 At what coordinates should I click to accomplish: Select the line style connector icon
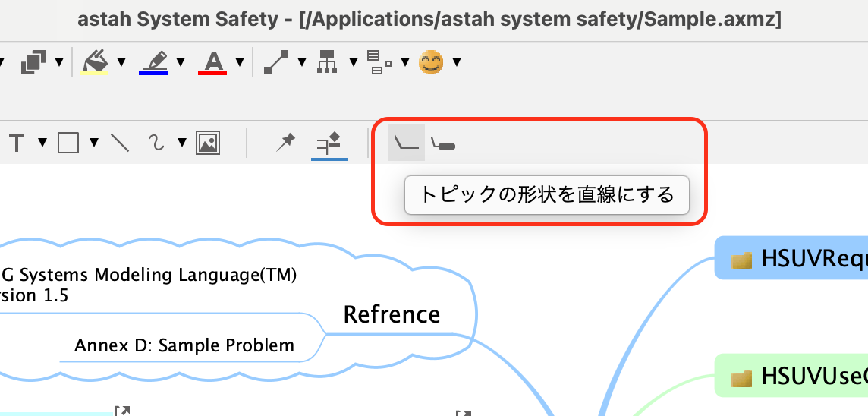click(x=275, y=62)
